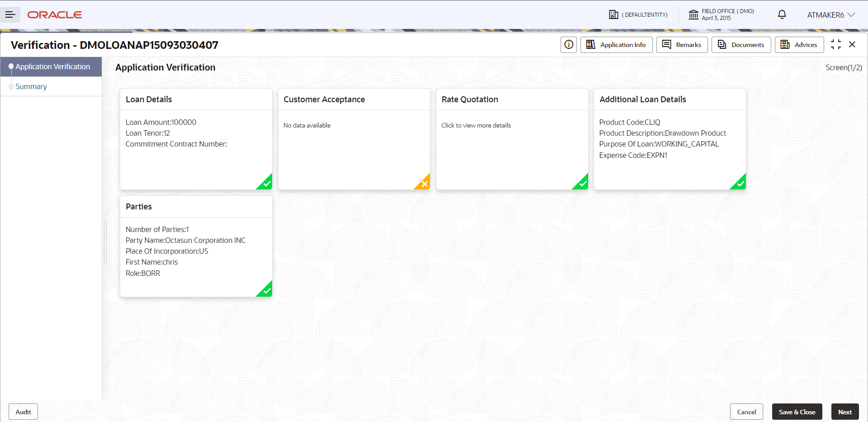Click the Audit button
Image resolution: width=868 pixels, height=422 pixels.
pos(23,412)
